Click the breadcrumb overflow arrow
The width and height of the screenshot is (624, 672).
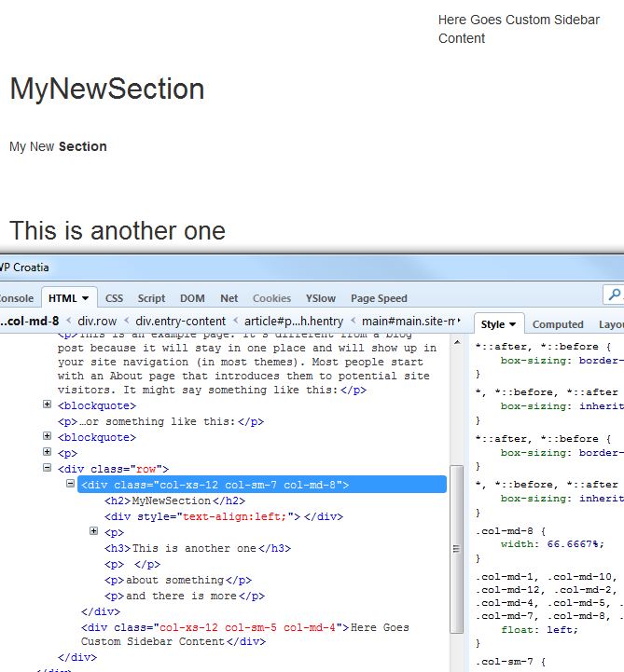point(459,320)
